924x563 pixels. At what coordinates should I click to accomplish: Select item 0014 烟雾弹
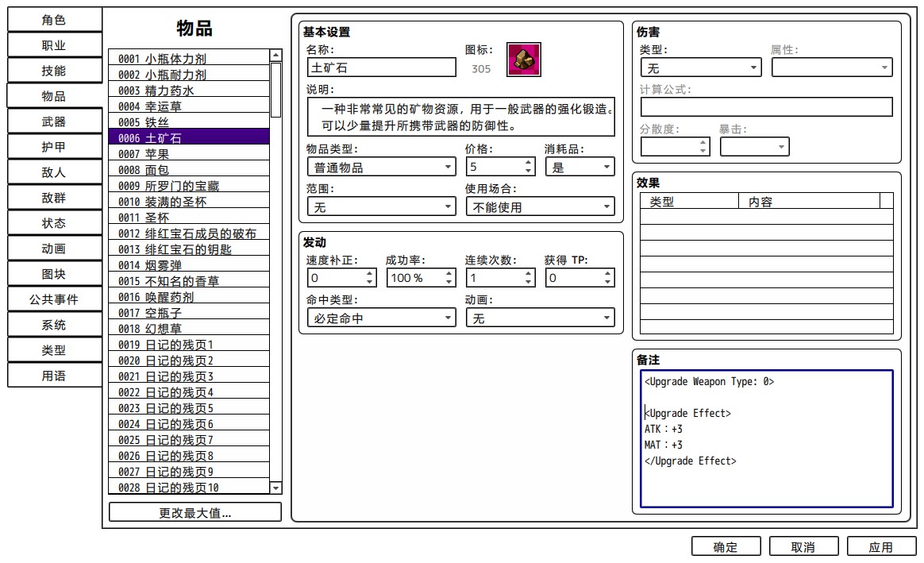(x=189, y=265)
